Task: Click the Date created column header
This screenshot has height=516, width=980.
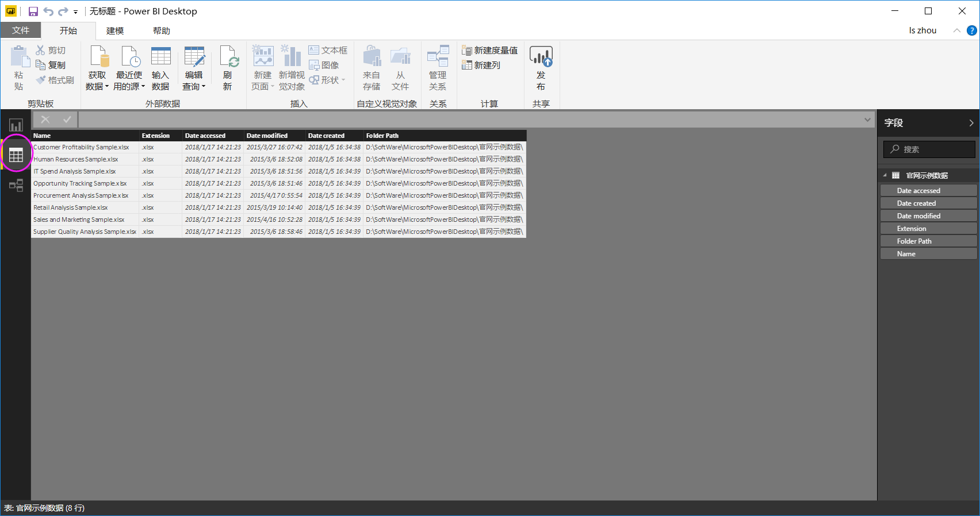Action: coord(334,136)
